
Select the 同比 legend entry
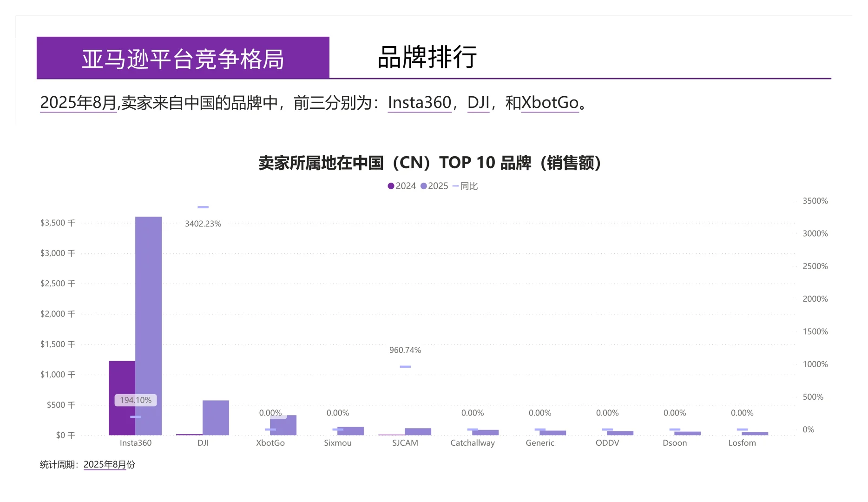pyautogui.click(x=465, y=186)
